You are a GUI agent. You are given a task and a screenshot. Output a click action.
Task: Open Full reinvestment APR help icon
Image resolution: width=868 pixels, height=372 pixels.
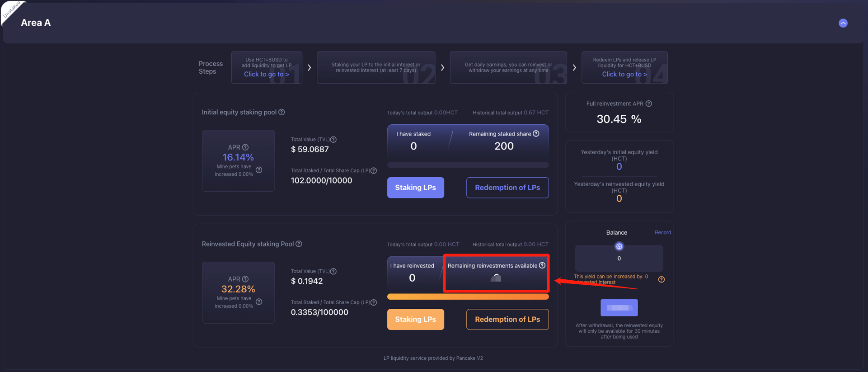pyautogui.click(x=649, y=104)
